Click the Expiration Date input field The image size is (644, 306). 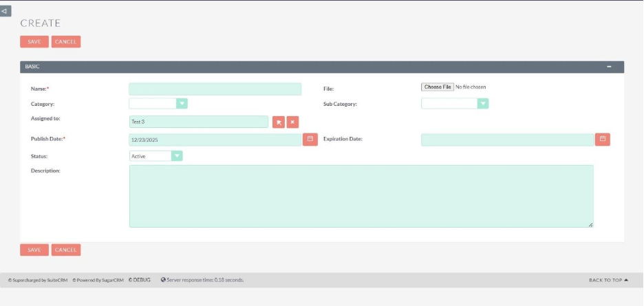pyautogui.click(x=507, y=140)
